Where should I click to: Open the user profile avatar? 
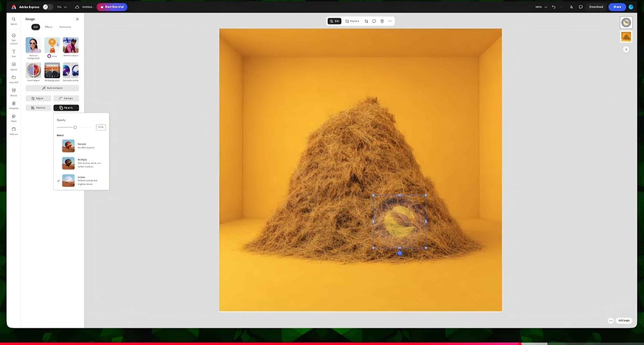point(631,7)
